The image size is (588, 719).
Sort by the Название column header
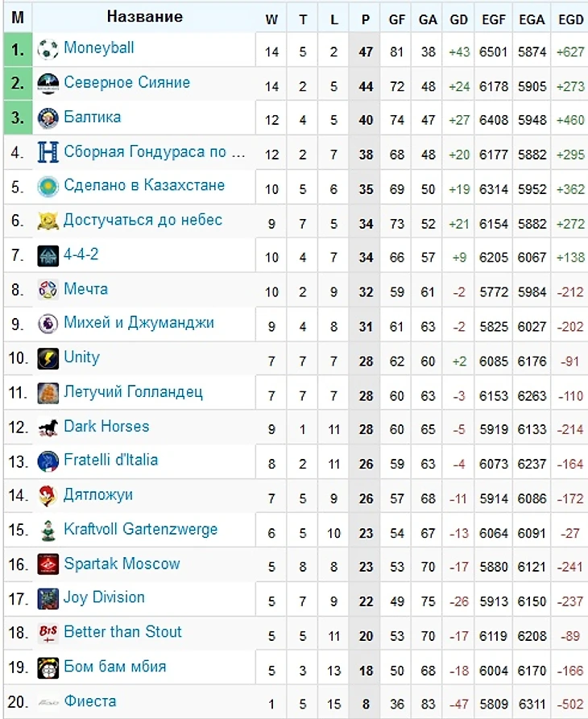coord(145,17)
